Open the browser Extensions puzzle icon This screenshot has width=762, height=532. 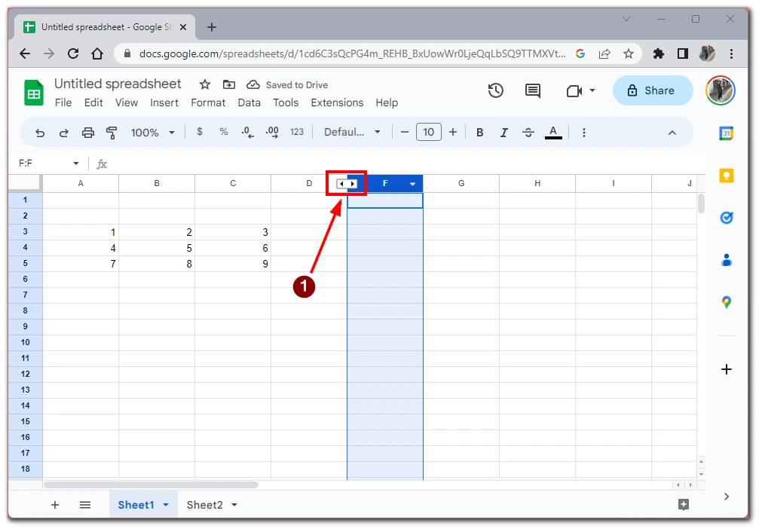(659, 54)
